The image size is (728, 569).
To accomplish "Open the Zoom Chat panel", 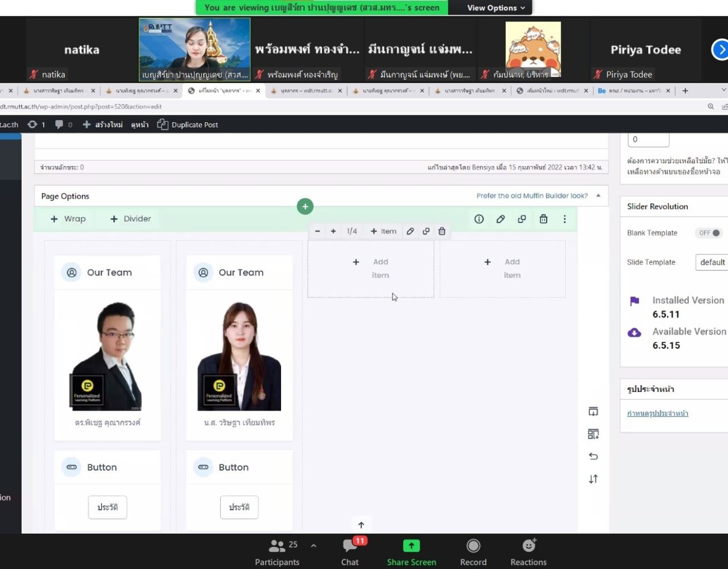I will pos(350,551).
